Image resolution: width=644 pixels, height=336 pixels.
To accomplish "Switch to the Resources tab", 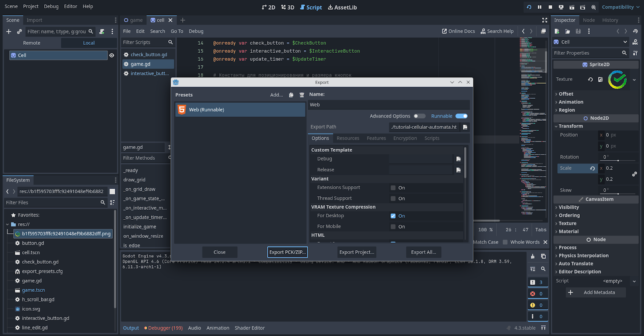I will pyautogui.click(x=348, y=138).
